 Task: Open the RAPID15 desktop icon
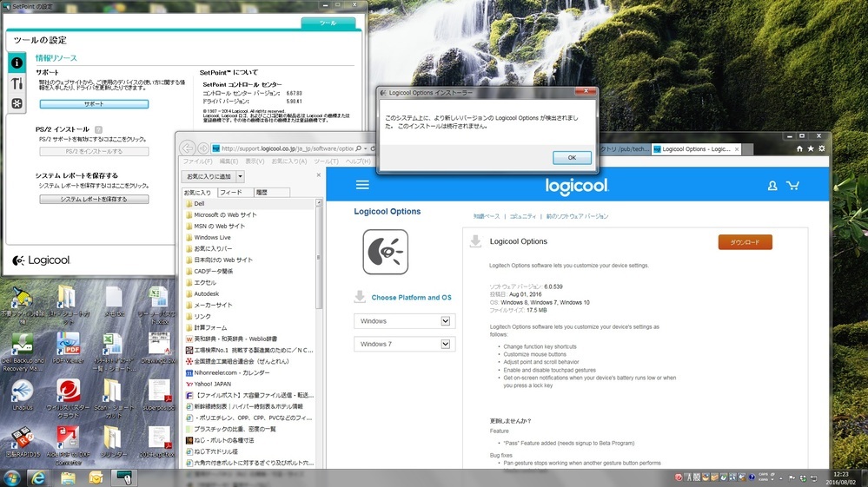(x=23, y=441)
